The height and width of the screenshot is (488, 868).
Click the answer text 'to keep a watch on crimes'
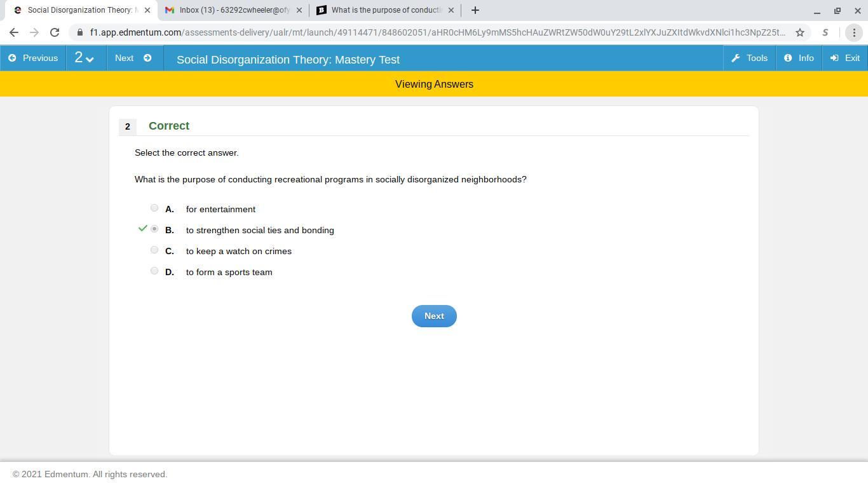[239, 251]
